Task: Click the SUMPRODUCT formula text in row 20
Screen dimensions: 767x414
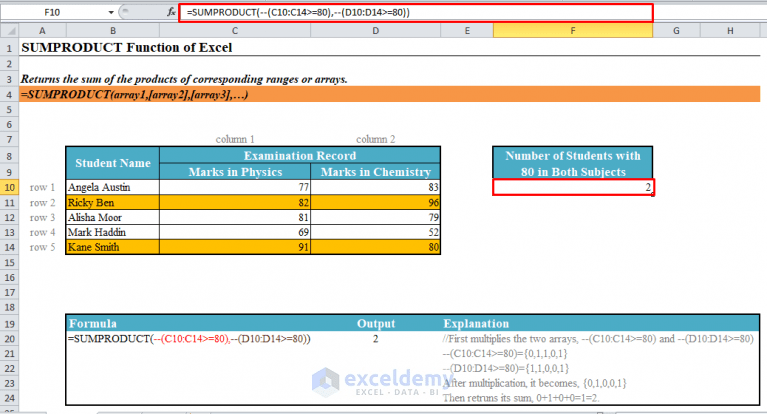Action: (189, 339)
